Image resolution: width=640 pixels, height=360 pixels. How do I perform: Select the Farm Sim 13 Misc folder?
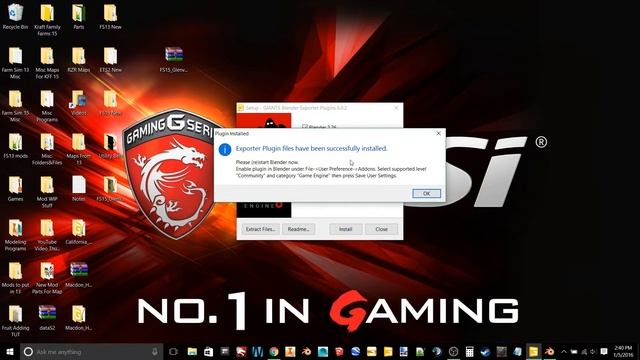pos(15,63)
